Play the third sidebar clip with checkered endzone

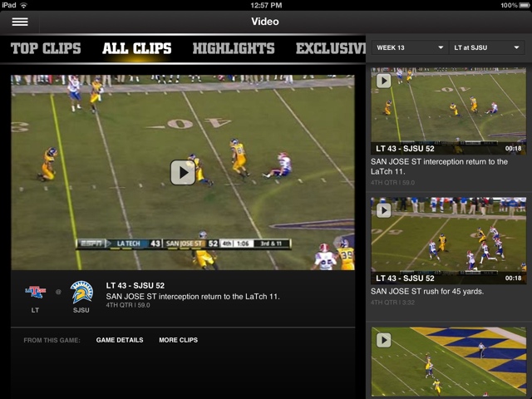tap(384, 340)
